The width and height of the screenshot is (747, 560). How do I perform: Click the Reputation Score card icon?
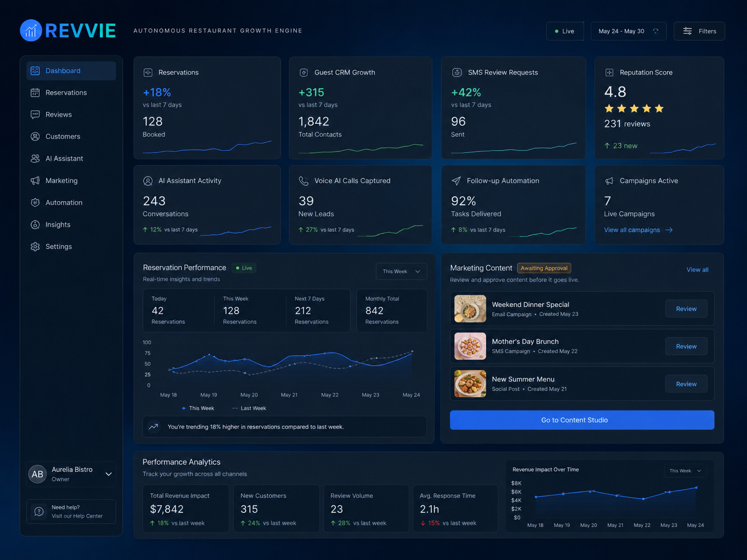tap(609, 73)
